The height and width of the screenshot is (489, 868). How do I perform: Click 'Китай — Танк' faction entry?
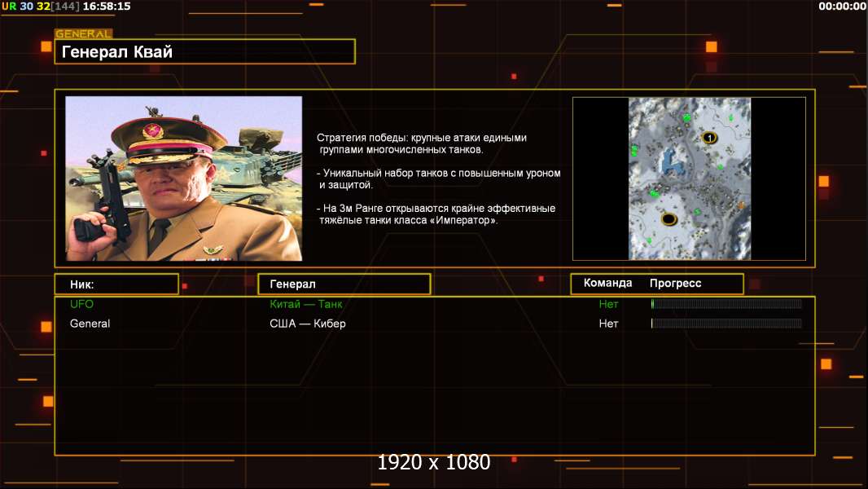click(305, 304)
